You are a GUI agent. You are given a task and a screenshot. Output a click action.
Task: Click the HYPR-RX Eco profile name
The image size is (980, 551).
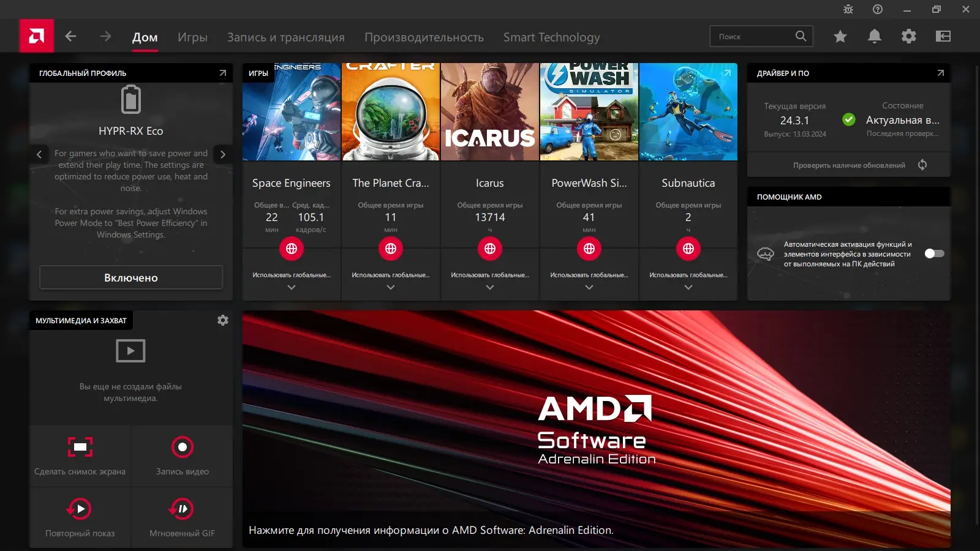pos(131,131)
